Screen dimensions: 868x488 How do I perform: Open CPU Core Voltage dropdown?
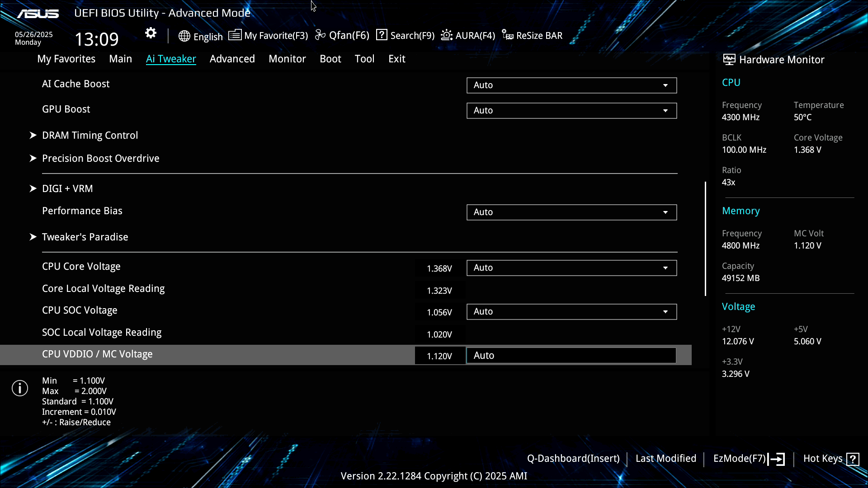(x=571, y=268)
